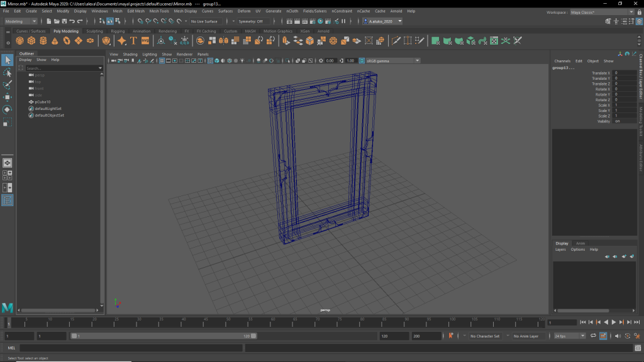Activate the Select tool arrow in toolbox
Screen dimensions: 644x362
point(7,60)
